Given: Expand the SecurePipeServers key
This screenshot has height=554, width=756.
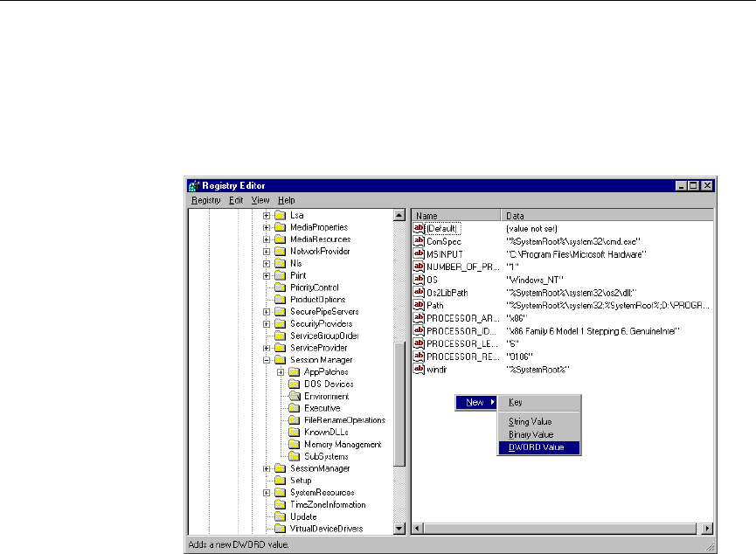Looking at the screenshot, I should point(267,312).
